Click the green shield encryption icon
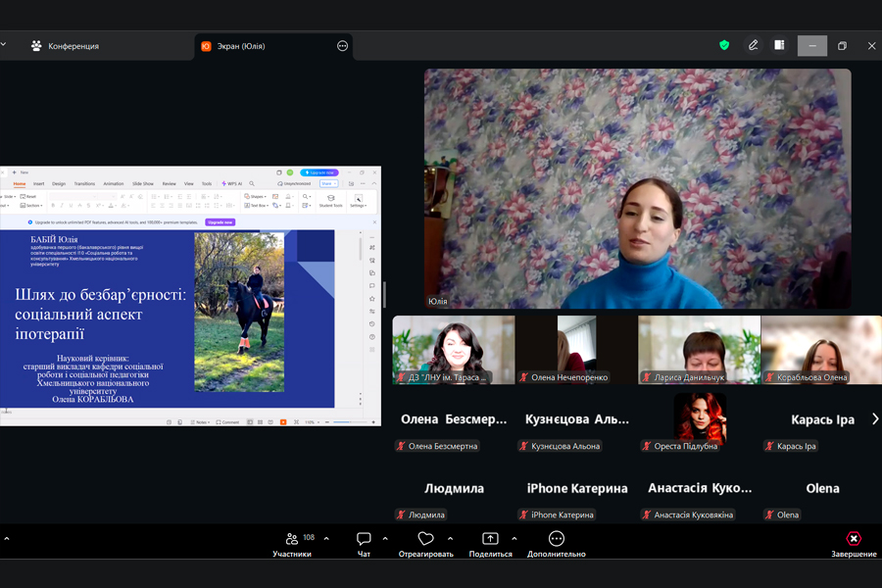 (724, 46)
